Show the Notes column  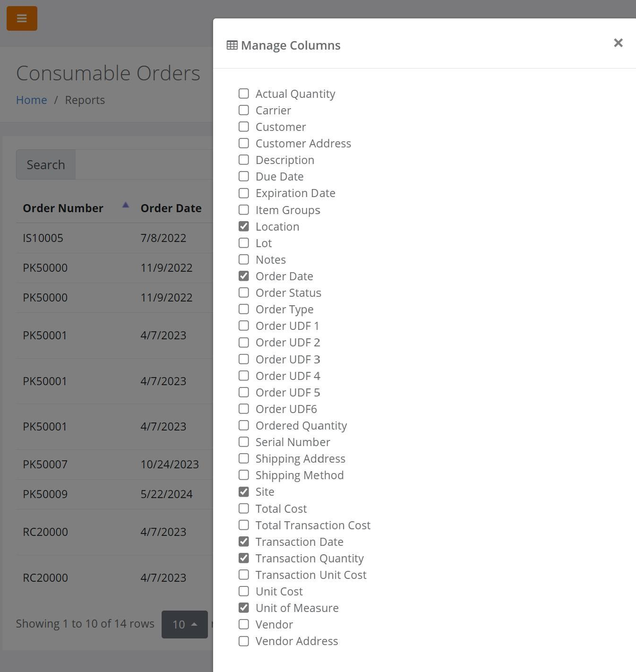[244, 259]
